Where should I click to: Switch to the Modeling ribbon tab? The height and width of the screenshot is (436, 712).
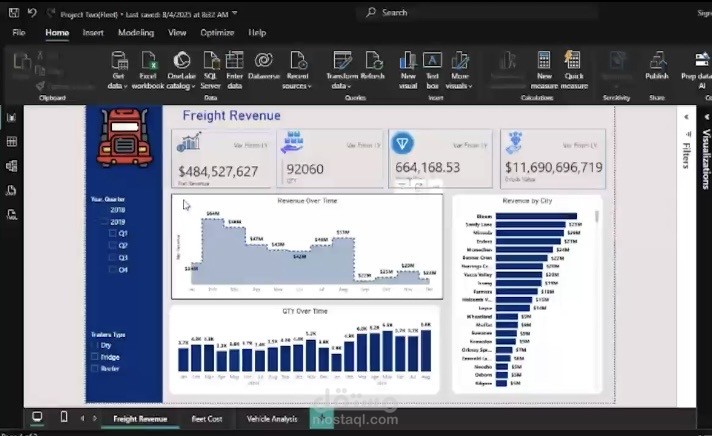click(136, 33)
